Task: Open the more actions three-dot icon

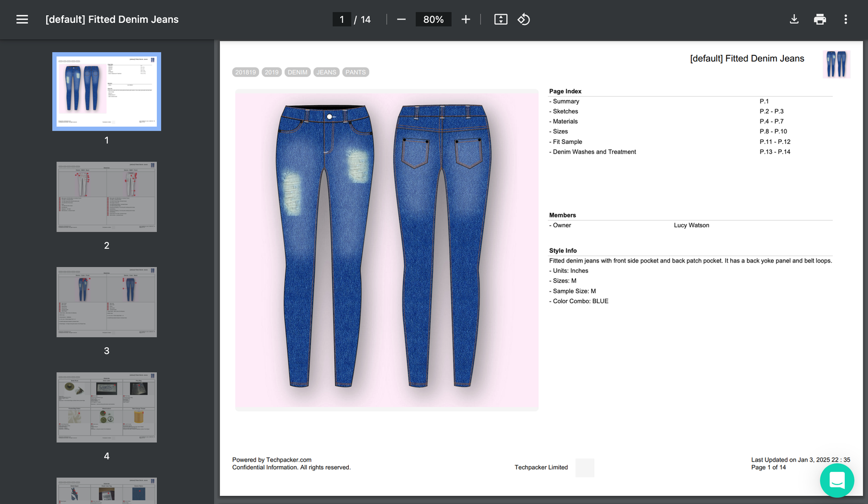Action: (845, 19)
